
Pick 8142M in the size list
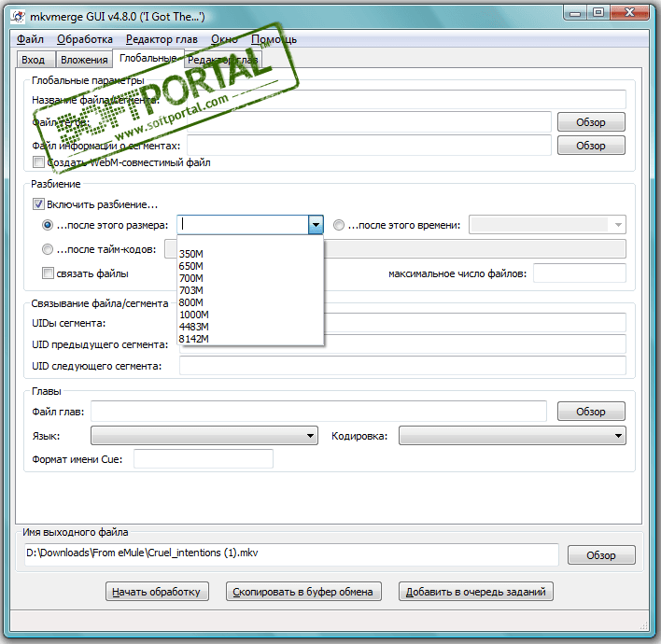coord(250,339)
